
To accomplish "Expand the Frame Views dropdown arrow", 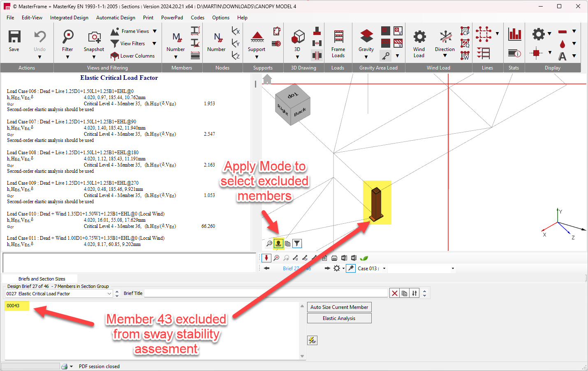I will tap(155, 31).
